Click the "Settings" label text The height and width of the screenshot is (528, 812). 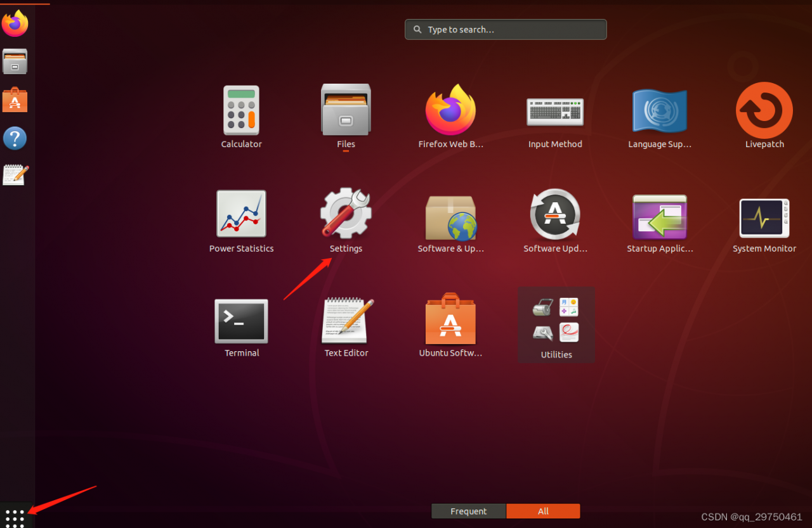coord(346,249)
